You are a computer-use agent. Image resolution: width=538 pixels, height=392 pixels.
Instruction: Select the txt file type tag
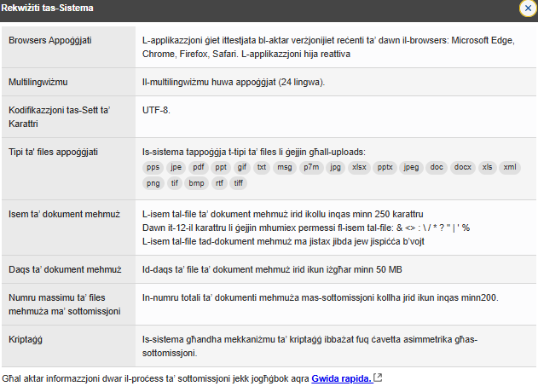coord(262,167)
